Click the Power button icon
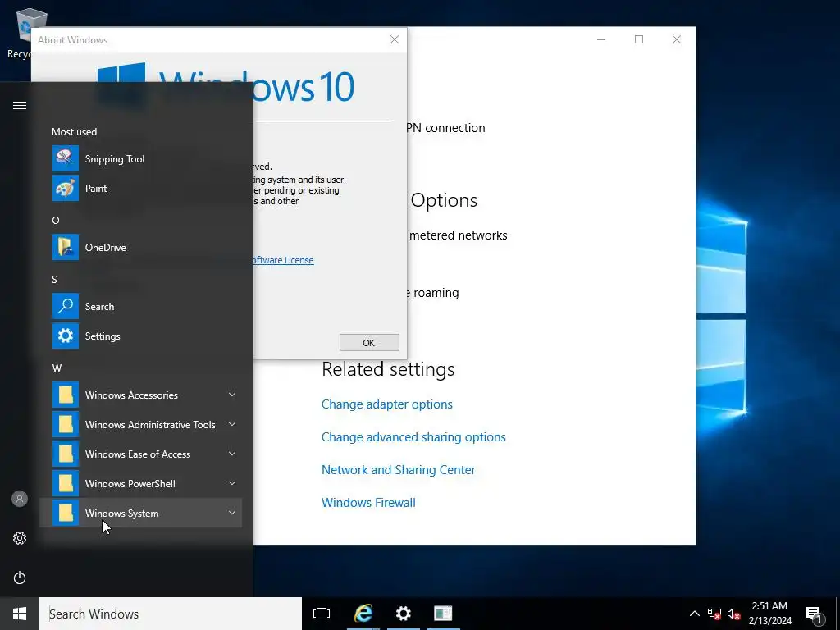Image resolution: width=840 pixels, height=630 pixels. (x=20, y=577)
